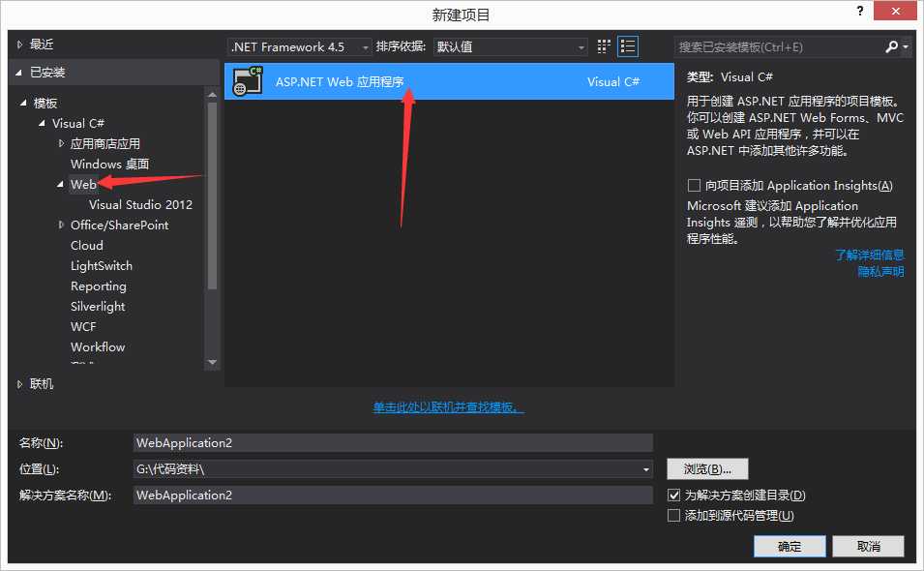Collapse the Visual C# tree node

point(42,123)
